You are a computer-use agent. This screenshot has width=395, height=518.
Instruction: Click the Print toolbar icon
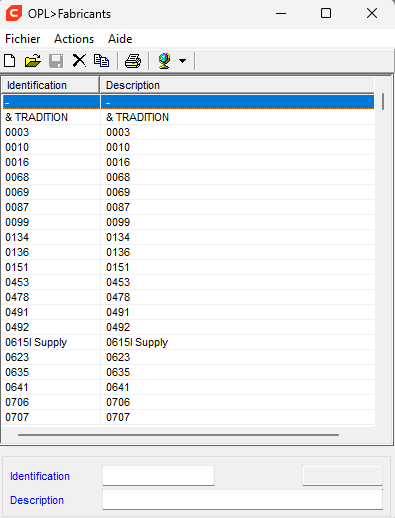pos(133,61)
